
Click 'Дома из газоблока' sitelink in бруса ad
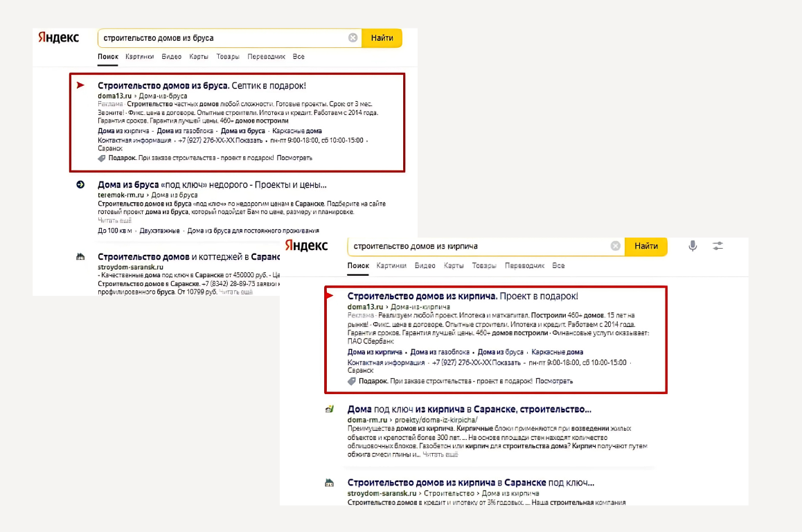click(x=185, y=131)
